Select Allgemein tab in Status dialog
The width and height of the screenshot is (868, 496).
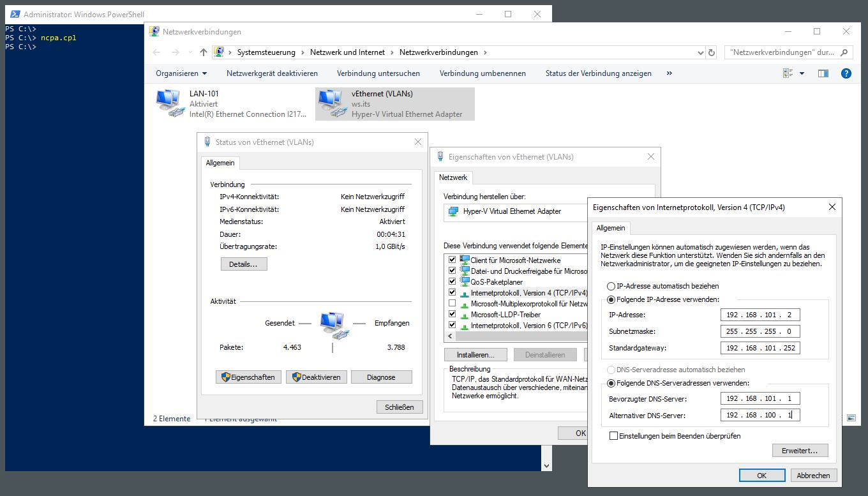220,163
